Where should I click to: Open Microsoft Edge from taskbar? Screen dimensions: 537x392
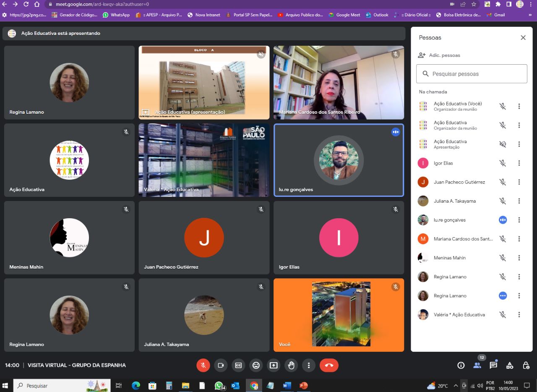pos(136,385)
